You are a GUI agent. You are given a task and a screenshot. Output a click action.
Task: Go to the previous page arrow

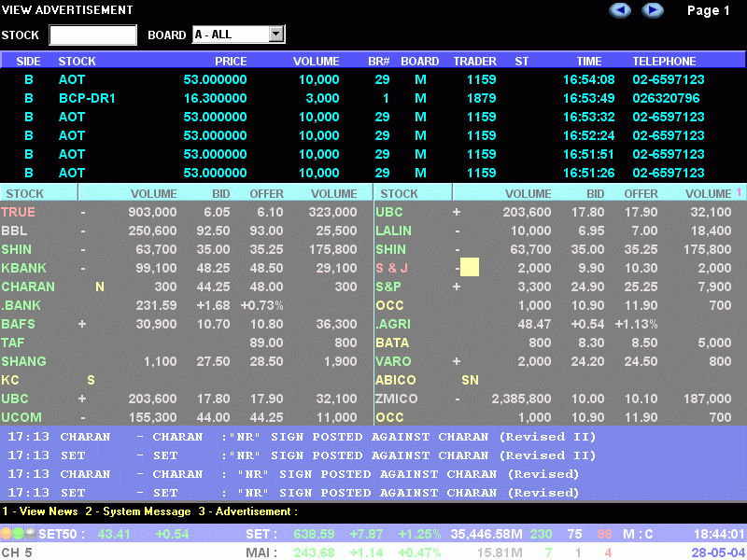620,10
